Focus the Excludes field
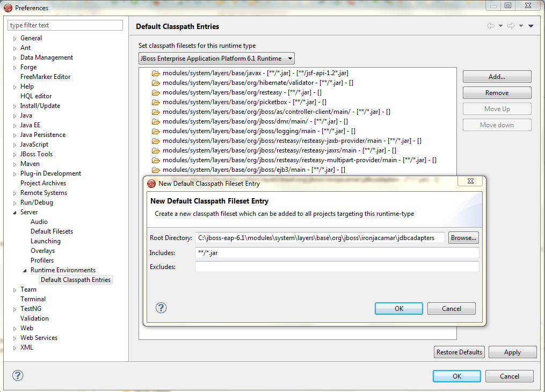 click(337, 266)
